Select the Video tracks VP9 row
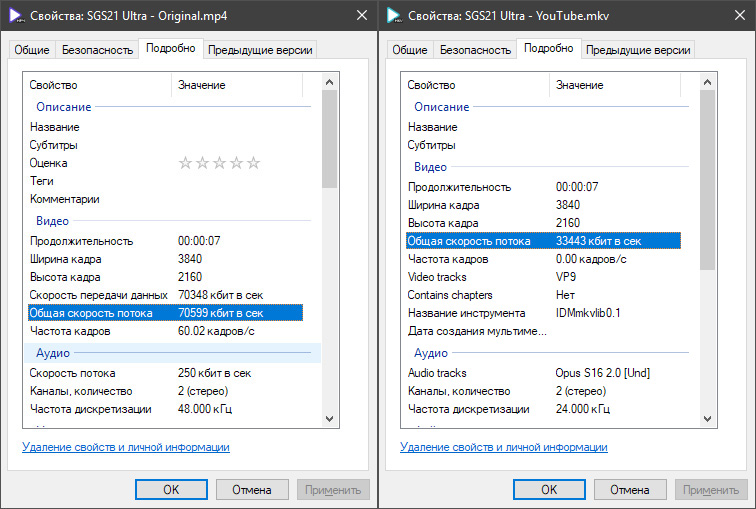 500,277
